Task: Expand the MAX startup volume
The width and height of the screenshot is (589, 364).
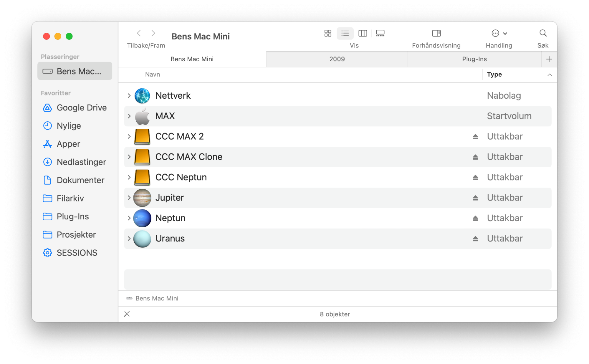Action: pyautogui.click(x=129, y=116)
